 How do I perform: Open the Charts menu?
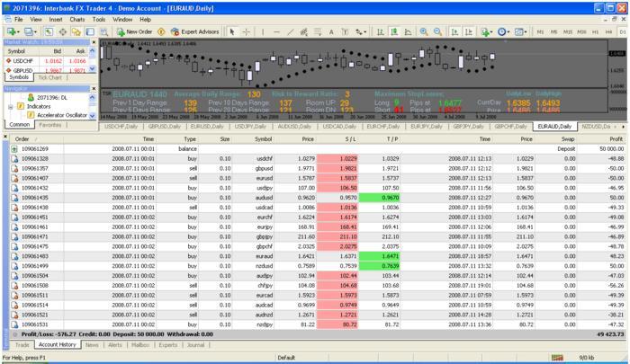77,19
